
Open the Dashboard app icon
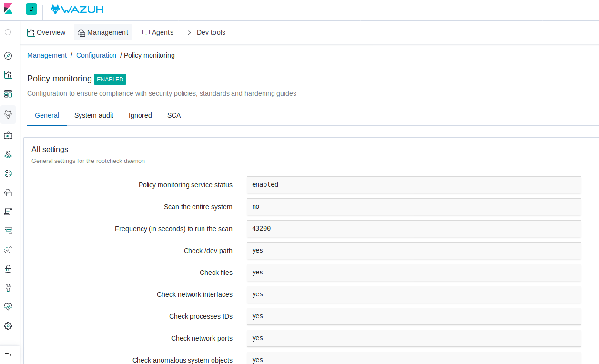8,94
